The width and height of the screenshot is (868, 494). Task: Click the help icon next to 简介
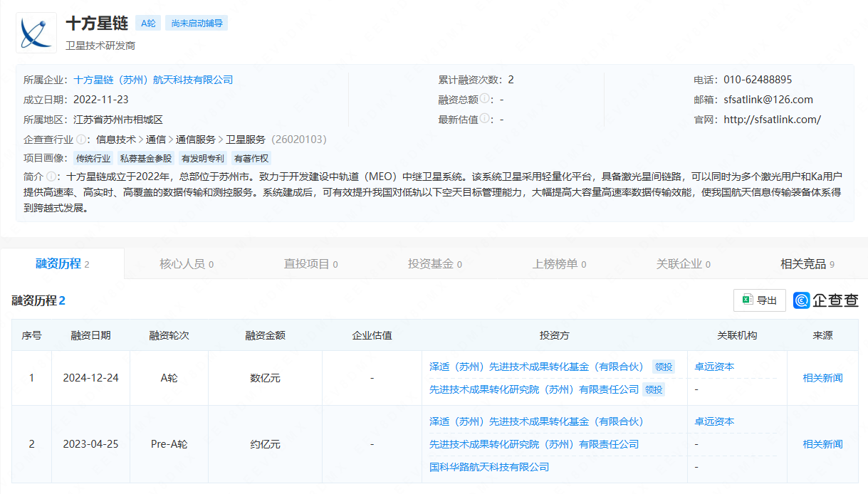tap(51, 176)
